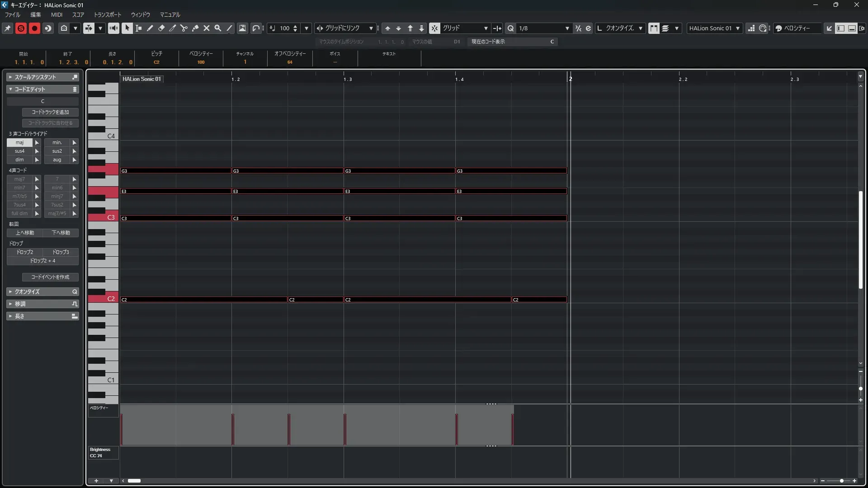The width and height of the screenshot is (868, 488).
Task: Open the MIDI menu
Action: pos(57,14)
